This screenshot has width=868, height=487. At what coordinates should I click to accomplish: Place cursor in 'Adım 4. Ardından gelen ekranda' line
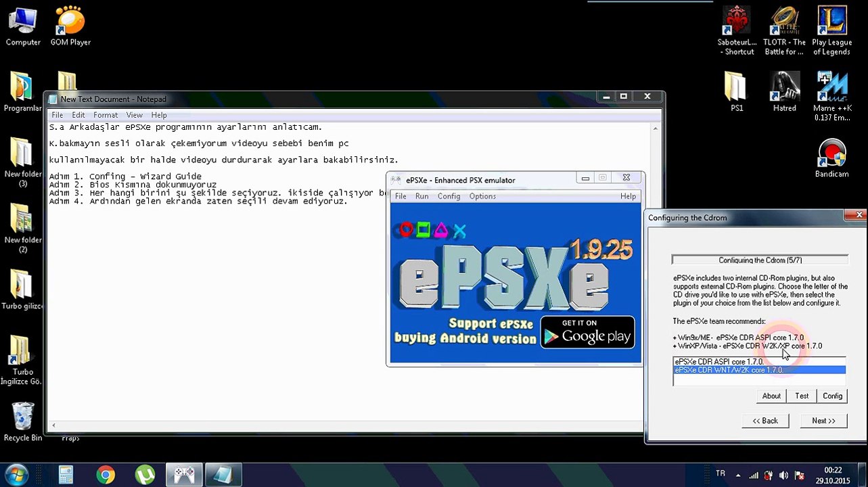(198, 201)
